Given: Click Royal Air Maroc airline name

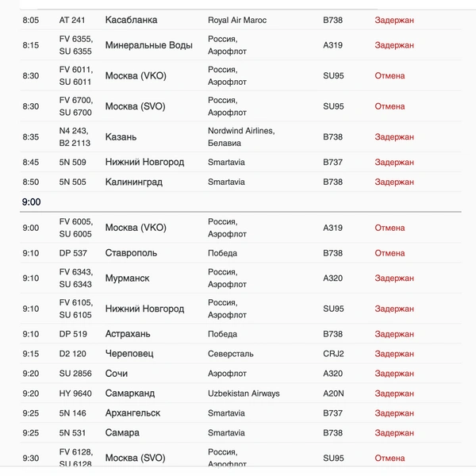Looking at the screenshot, I should pos(237,20).
